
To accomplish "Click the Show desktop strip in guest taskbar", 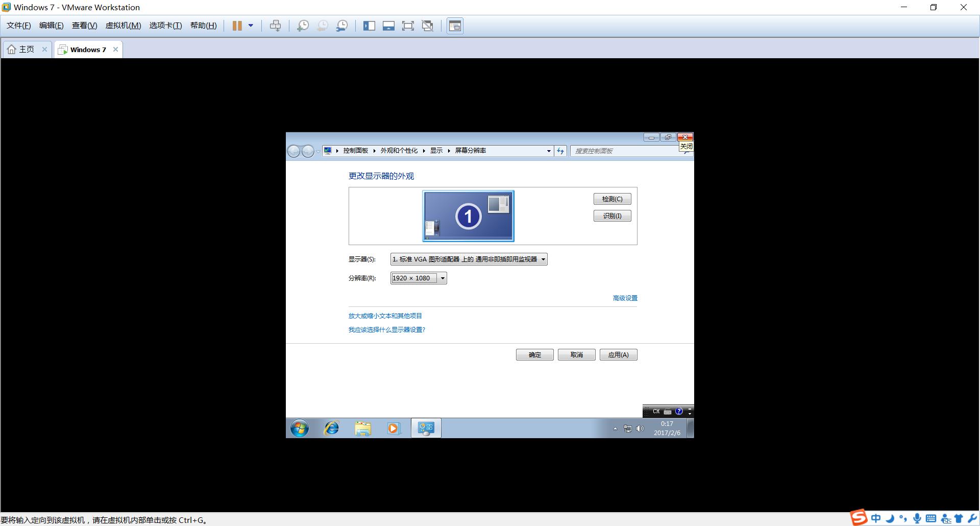I will [690, 428].
